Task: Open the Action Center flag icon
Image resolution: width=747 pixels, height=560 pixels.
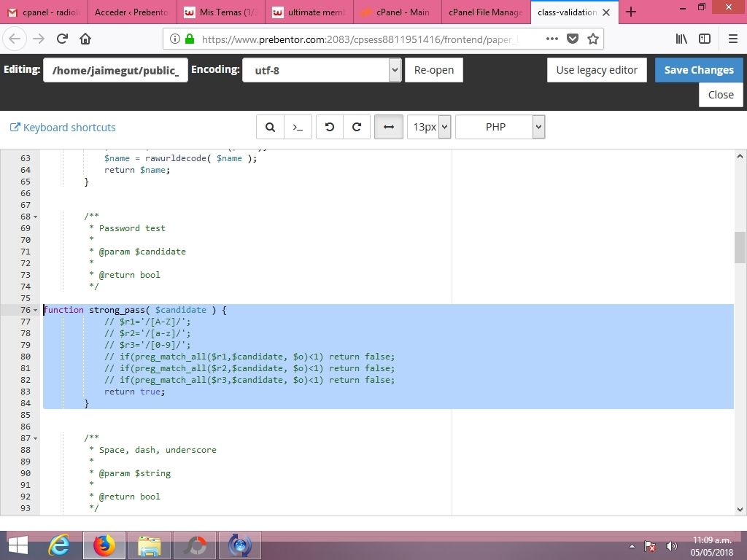Action: (x=649, y=546)
